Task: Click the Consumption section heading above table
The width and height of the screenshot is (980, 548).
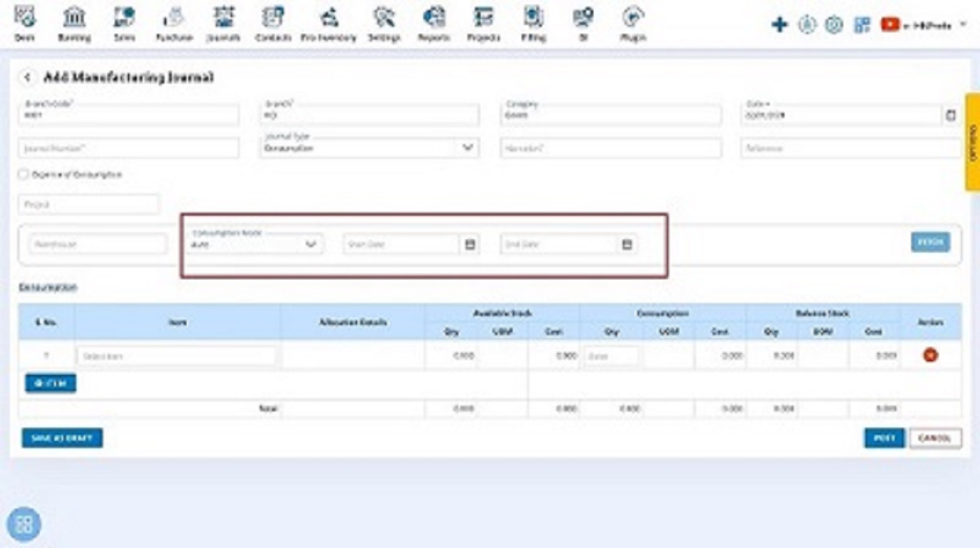Action: click(x=47, y=287)
